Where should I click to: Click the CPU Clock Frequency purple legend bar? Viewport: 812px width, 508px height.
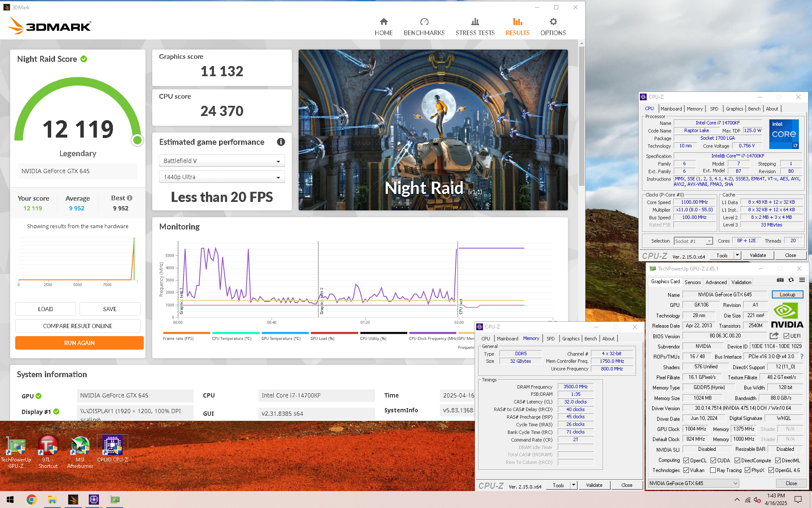tap(433, 333)
